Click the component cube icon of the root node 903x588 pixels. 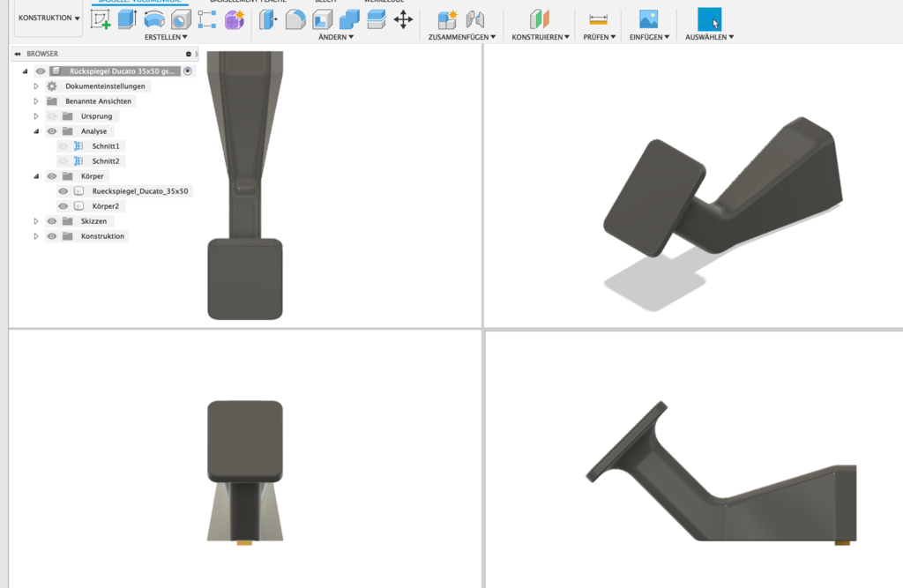pos(56,71)
